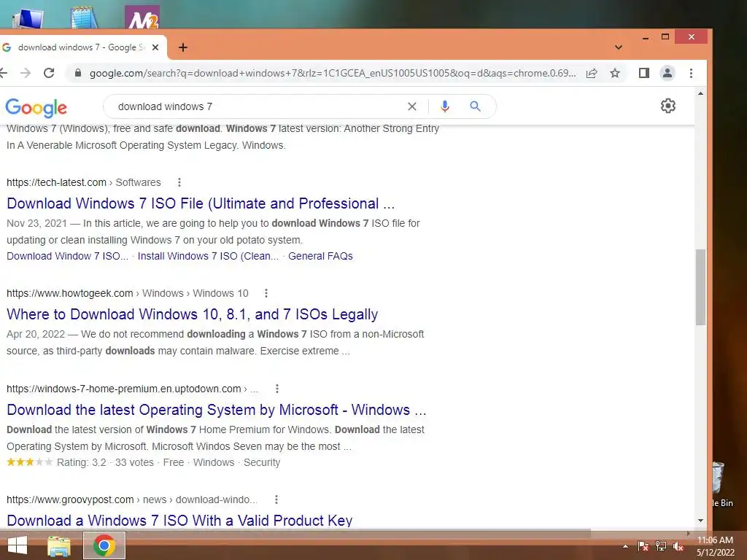The image size is (747, 560).
Task: Open Chrome's three-dot menu
Action: click(691, 73)
